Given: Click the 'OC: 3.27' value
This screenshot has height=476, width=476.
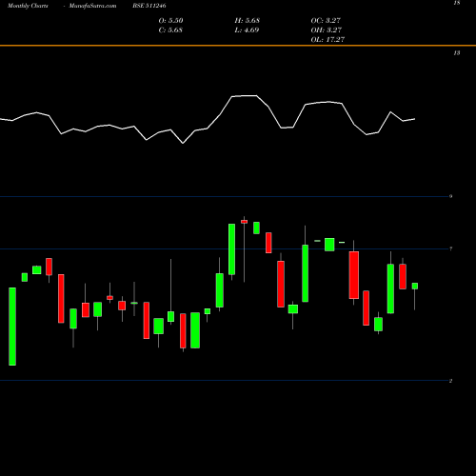Looking at the screenshot, I should coord(326,21).
